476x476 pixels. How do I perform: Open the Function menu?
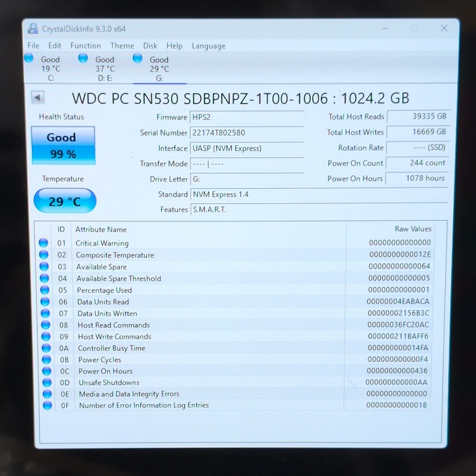tap(86, 46)
